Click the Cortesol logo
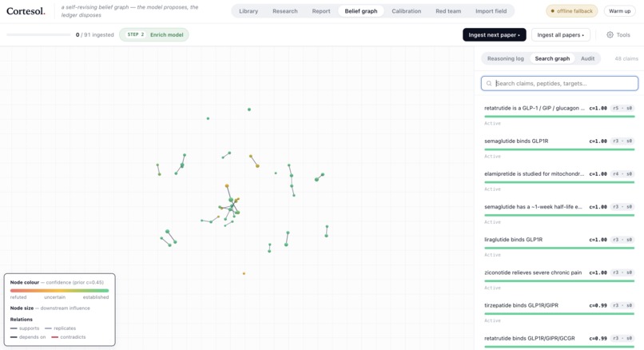This screenshot has width=644, height=350. click(26, 11)
